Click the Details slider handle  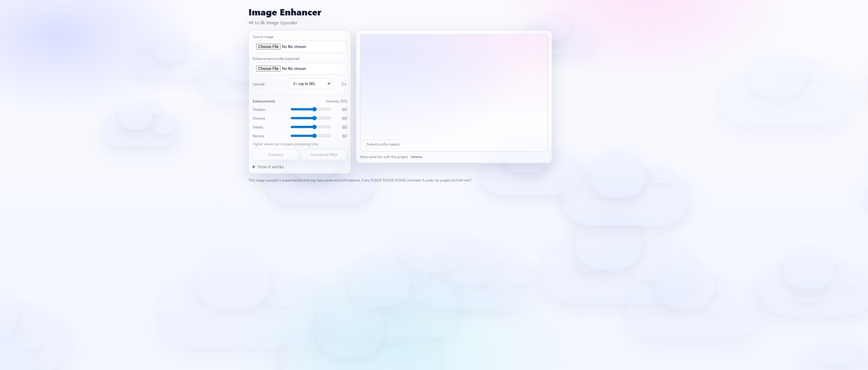click(x=314, y=127)
